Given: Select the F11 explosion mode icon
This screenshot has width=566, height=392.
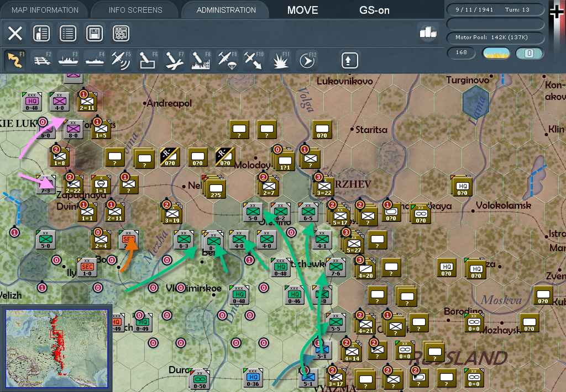Looking at the screenshot, I should click(280, 60).
